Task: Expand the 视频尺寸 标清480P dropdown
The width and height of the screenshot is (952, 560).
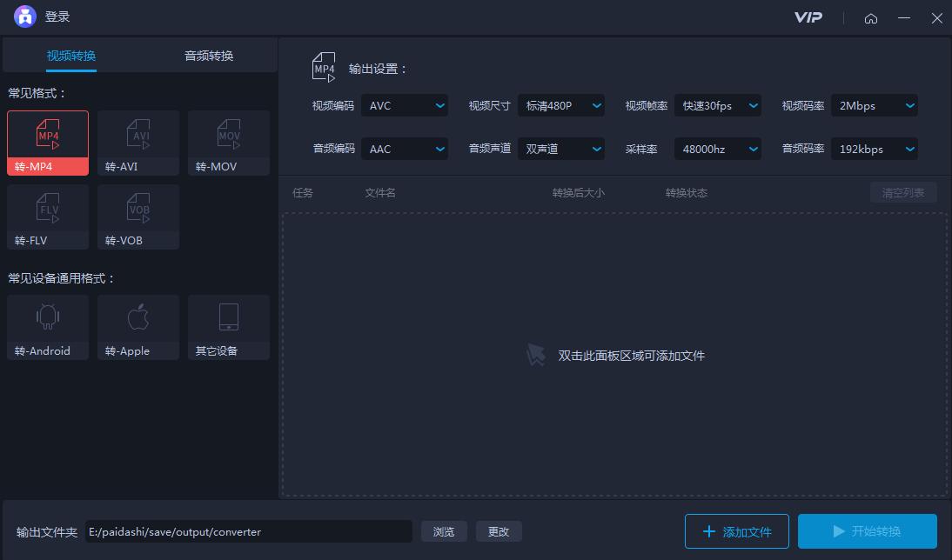Action: tap(561, 105)
